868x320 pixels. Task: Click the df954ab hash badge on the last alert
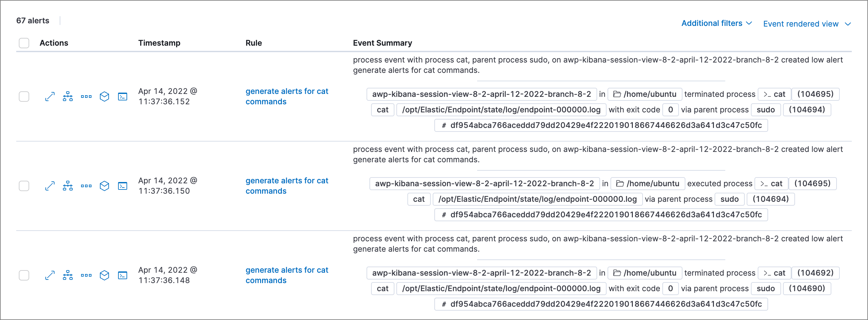coord(601,304)
